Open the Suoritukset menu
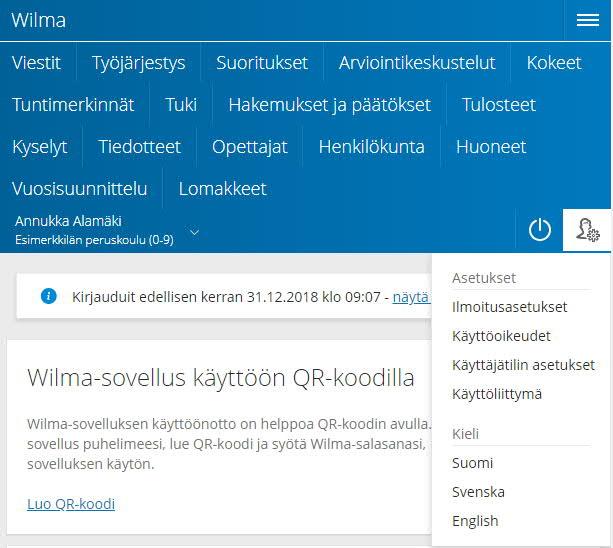The image size is (613, 548). [262, 63]
